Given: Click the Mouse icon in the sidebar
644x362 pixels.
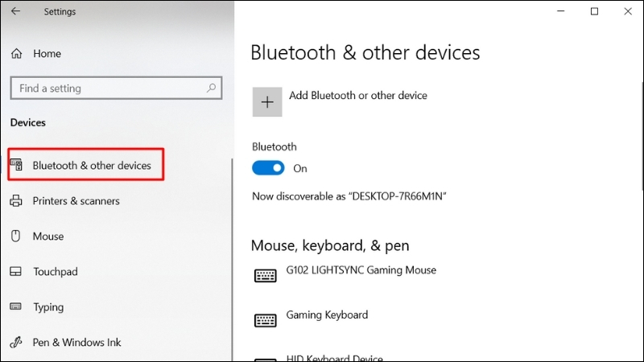Looking at the screenshot, I should tap(15, 236).
